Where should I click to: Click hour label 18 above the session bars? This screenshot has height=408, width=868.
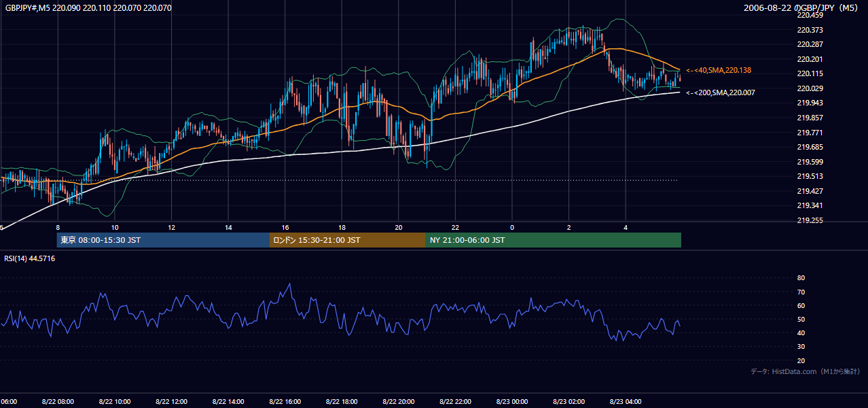(342, 227)
